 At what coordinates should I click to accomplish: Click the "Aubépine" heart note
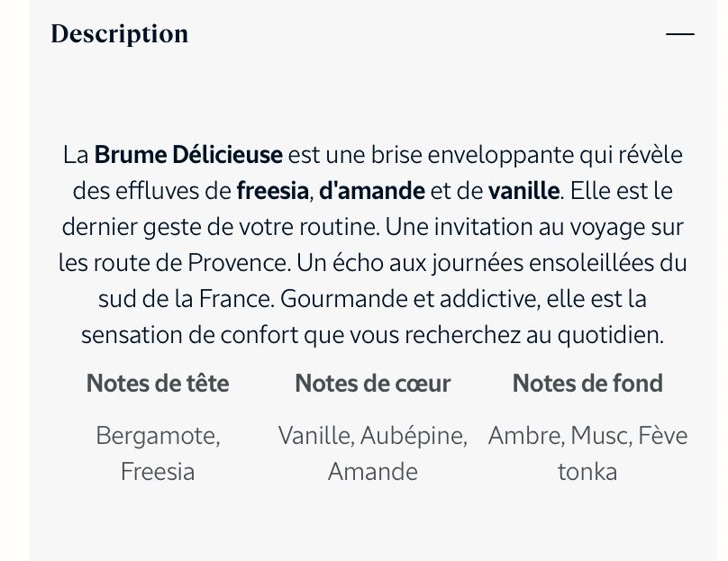[414, 437]
